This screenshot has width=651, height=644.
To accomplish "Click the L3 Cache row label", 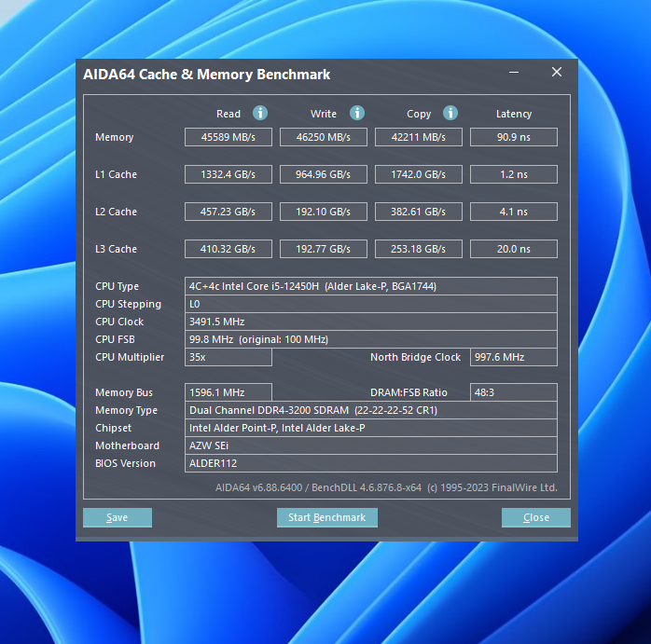I will click(x=116, y=249).
